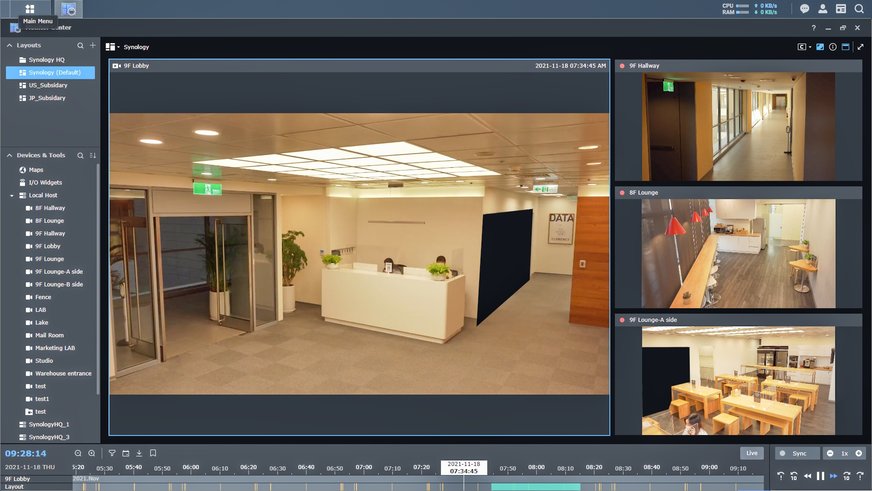Search layouts with the magnifier icon

[x=81, y=45]
